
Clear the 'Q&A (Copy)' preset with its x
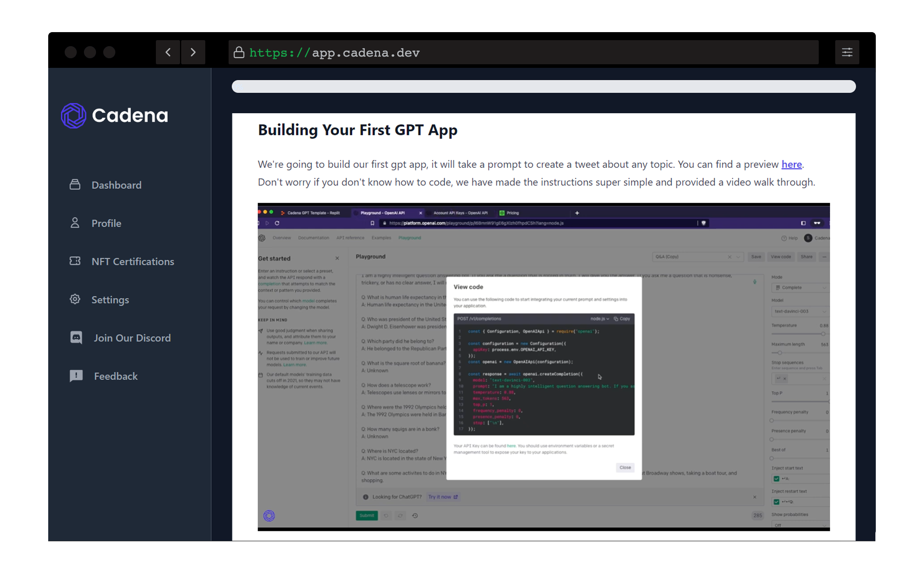[730, 257]
